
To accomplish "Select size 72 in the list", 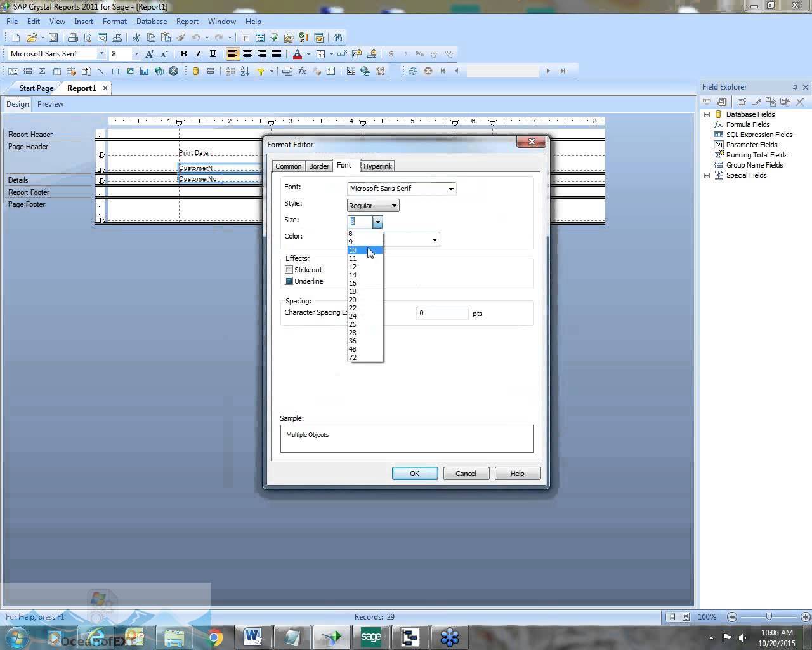I will point(365,357).
